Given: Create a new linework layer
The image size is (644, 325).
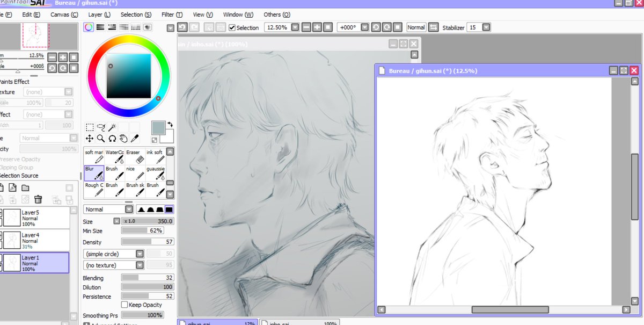Looking at the screenshot, I should [13, 187].
